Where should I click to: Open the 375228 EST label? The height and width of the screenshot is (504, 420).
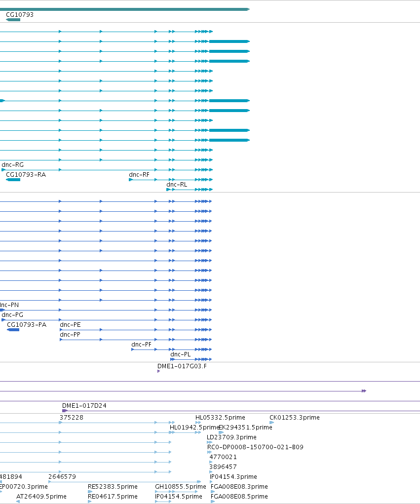click(72, 418)
